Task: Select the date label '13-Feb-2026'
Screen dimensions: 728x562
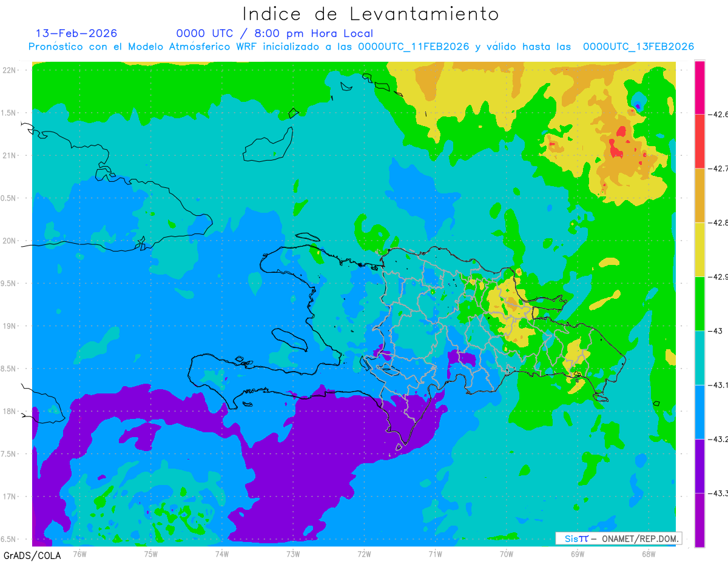Action: [x=76, y=33]
